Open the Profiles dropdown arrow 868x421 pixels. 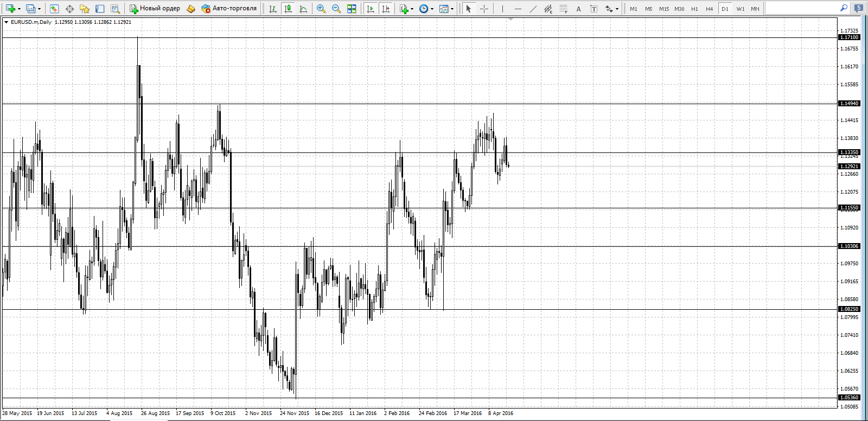[39, 9]
